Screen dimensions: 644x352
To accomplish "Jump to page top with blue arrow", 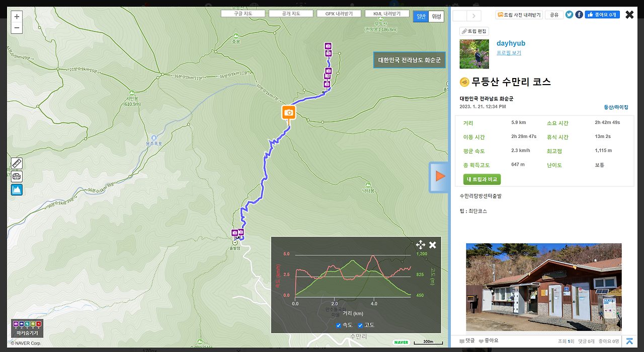I will [x=629, y=341].
